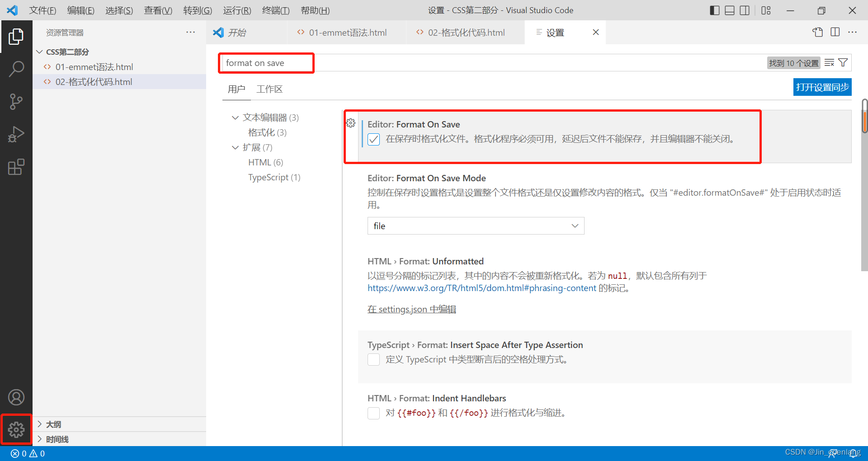Viewport: 868px width, 461px height.
Task: Open 01-emmet语法.html in explorer
Action: click(x=119, y=67)
